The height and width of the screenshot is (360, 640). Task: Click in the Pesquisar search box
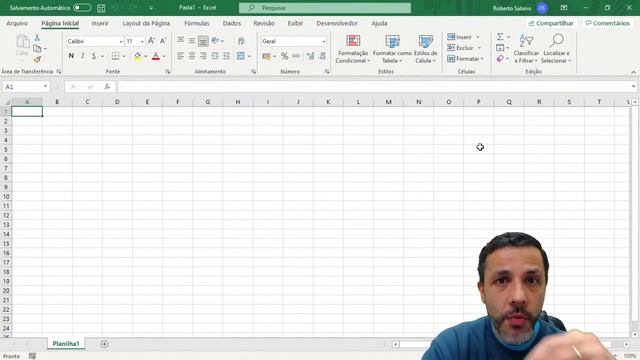[324, 8]
